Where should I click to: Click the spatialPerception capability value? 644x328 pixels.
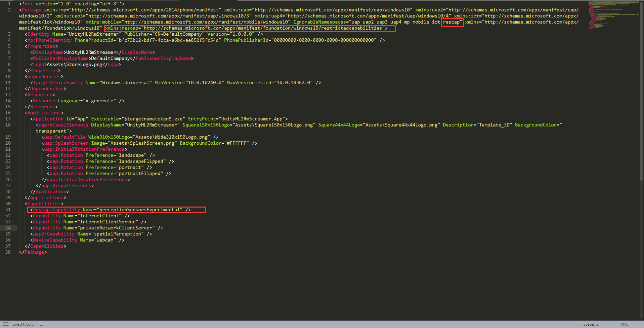tap(118, 234)
